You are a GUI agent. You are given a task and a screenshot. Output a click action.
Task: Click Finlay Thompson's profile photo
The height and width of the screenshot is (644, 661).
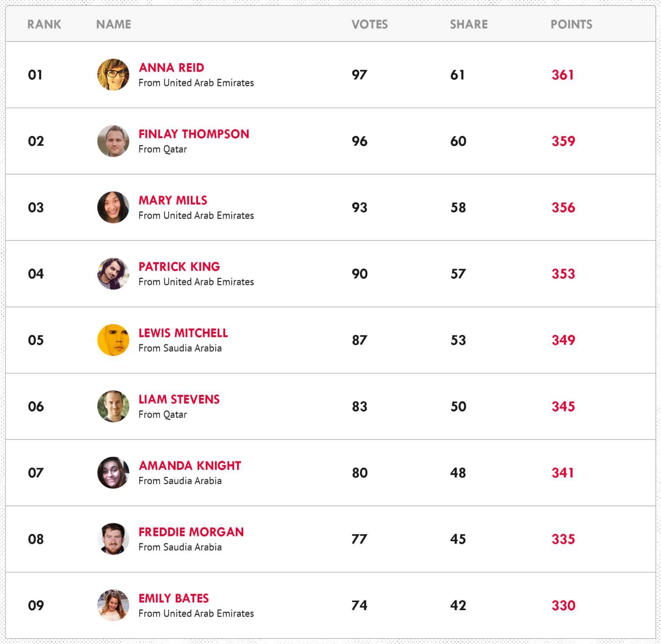click(x=113, y=141)
